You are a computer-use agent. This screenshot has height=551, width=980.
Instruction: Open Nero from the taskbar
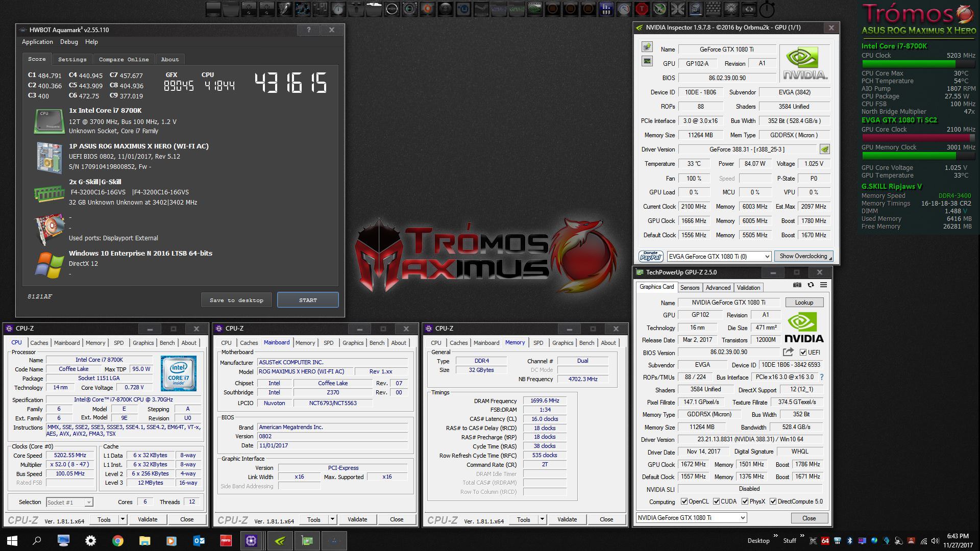click(226, 541)
